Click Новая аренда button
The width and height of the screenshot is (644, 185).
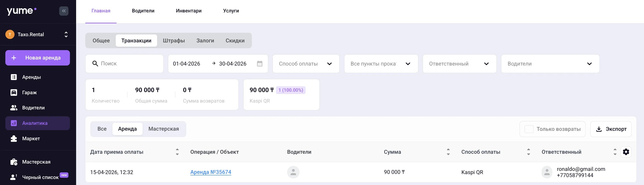pyautogui.click(x=37, y=58)
